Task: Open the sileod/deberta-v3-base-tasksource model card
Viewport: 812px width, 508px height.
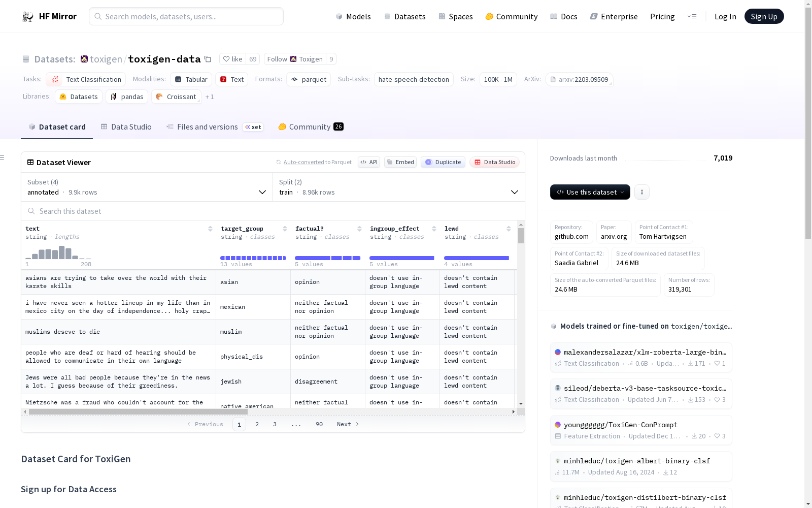Action: (x=641, y=394)
